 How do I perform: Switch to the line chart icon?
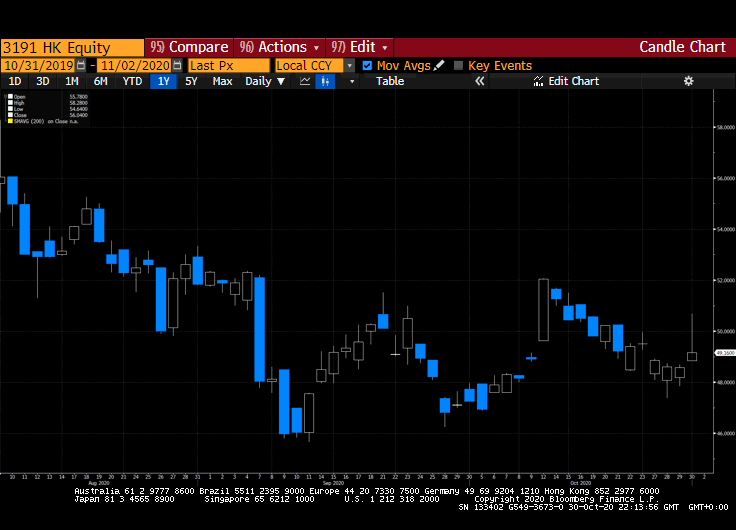[305, 81]
